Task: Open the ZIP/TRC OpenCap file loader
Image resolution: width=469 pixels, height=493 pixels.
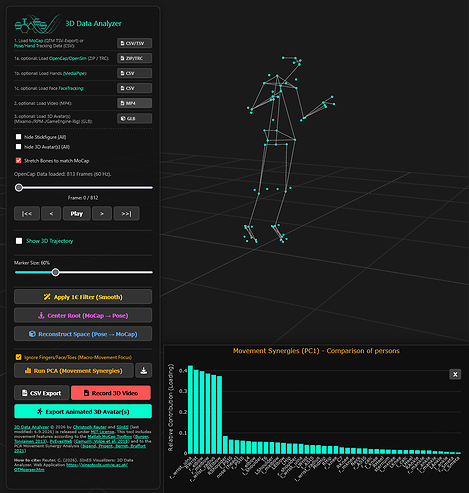Action: click(134, 58)
